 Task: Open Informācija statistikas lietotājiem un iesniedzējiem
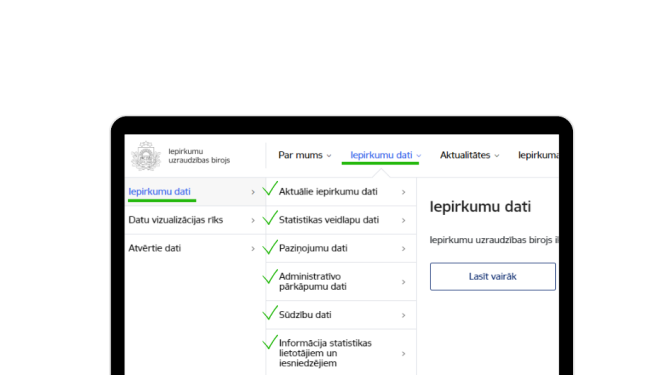325,353
